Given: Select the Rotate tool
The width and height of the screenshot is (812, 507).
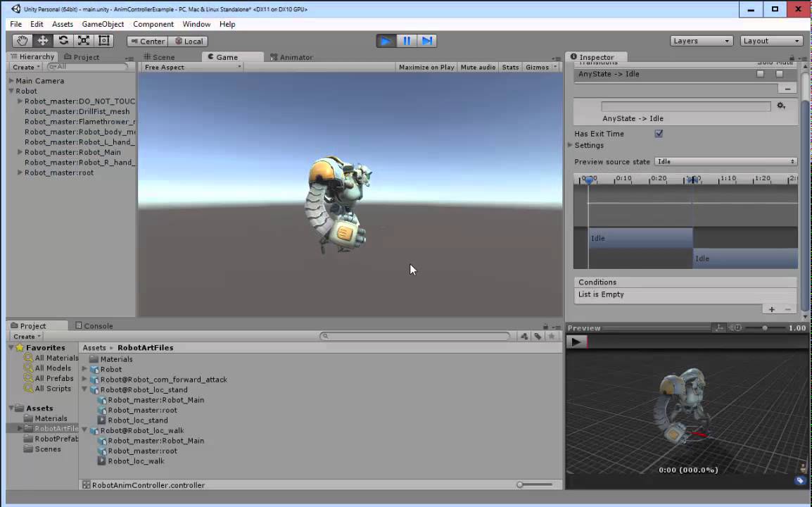Looking at the screenshot, I should coord(63,40).
